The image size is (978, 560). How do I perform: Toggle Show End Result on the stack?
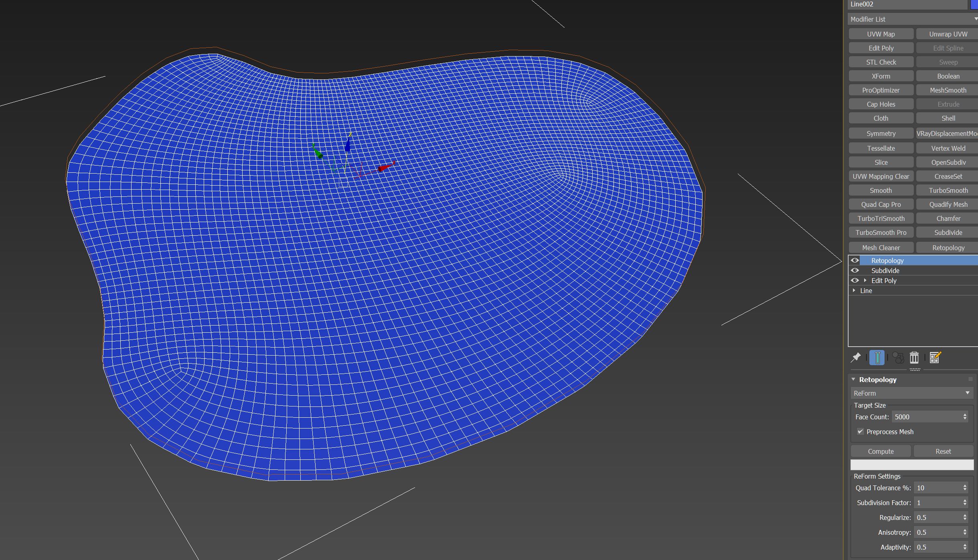point(877,358)
